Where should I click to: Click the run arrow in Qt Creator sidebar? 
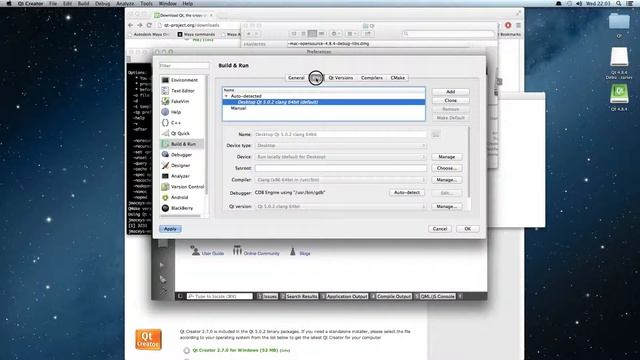tap(162, 265)
